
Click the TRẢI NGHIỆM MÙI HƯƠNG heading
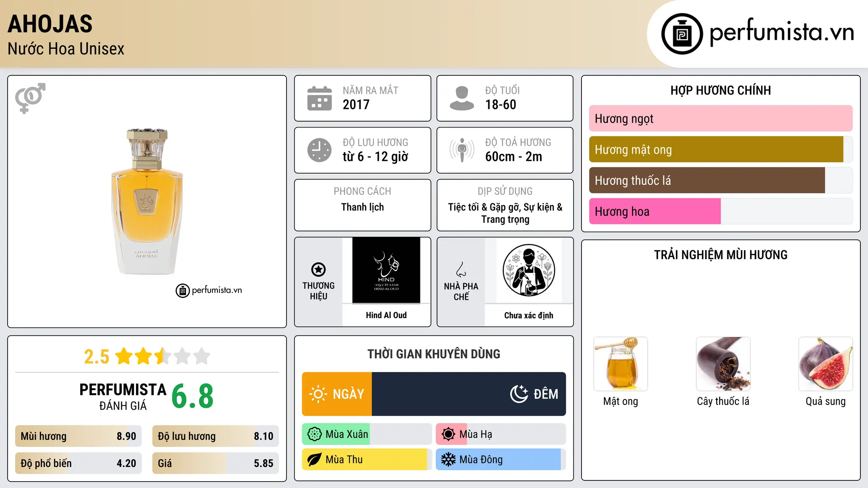(721, 255)
